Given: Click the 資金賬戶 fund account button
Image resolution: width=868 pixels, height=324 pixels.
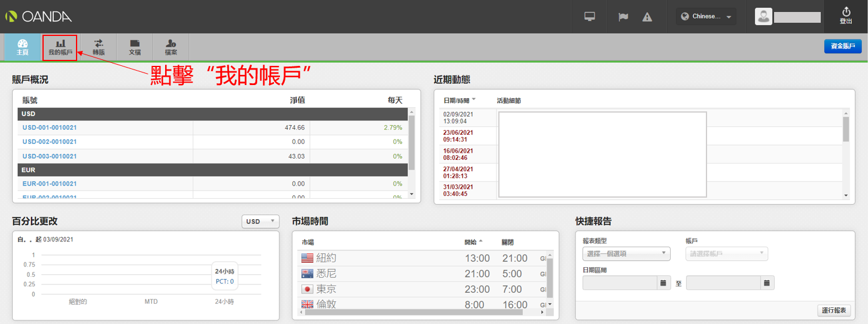Looking at the screenshot, I should click(842, 46).
